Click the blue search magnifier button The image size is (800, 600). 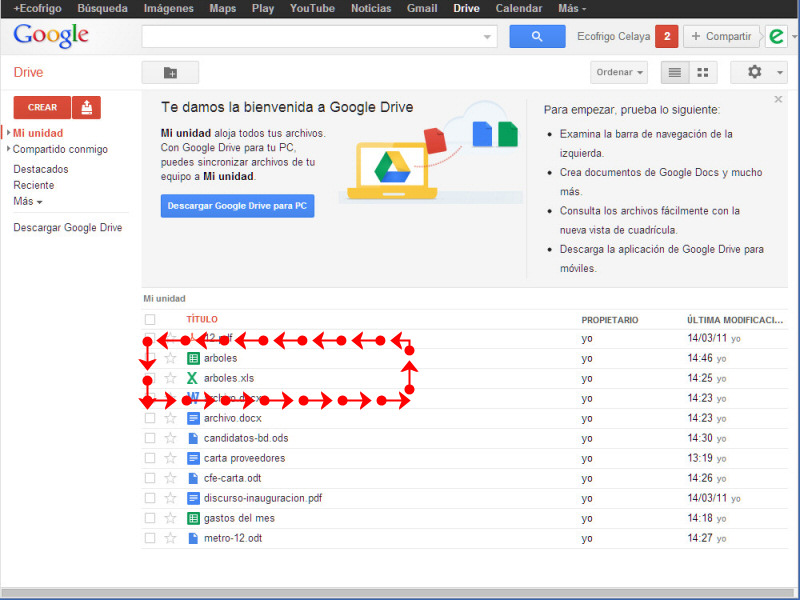pos(537,36)
